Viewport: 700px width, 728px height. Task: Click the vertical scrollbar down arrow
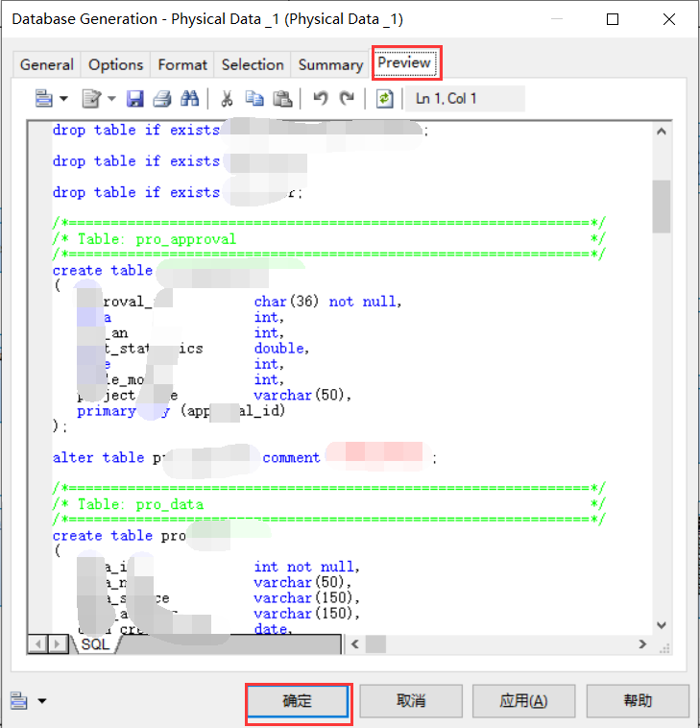(x=662, y=625)
